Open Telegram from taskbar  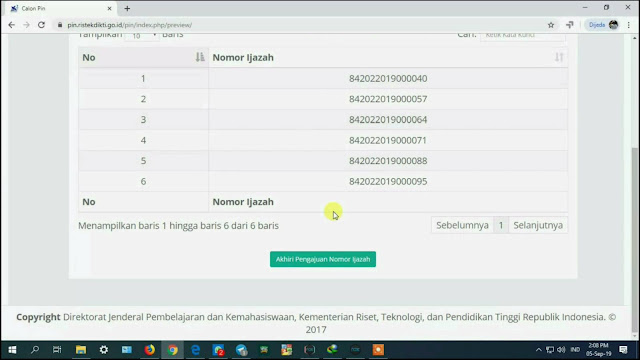pyautogui.click(x=241, y=350)
